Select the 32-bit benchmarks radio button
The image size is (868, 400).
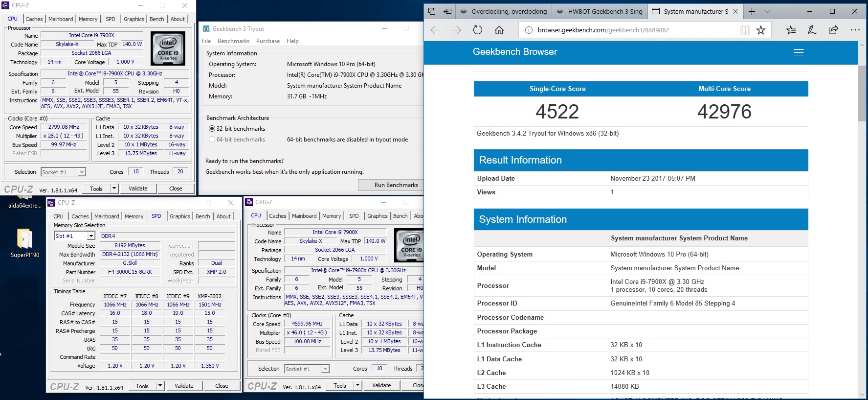[212, 129]
